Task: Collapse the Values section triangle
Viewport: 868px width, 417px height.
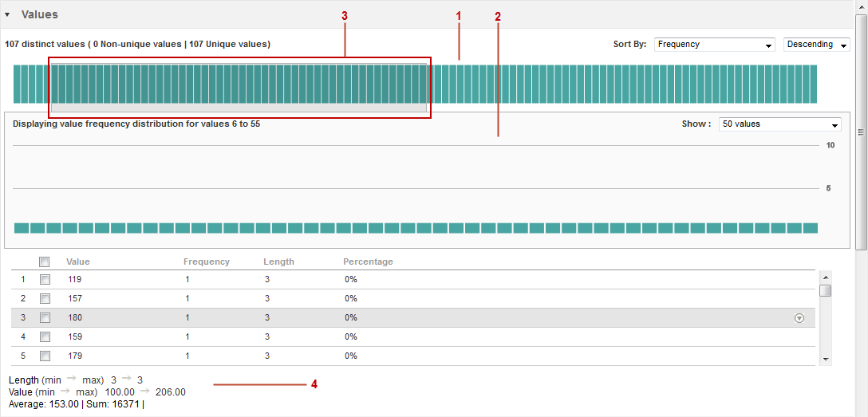Action: 7,14
